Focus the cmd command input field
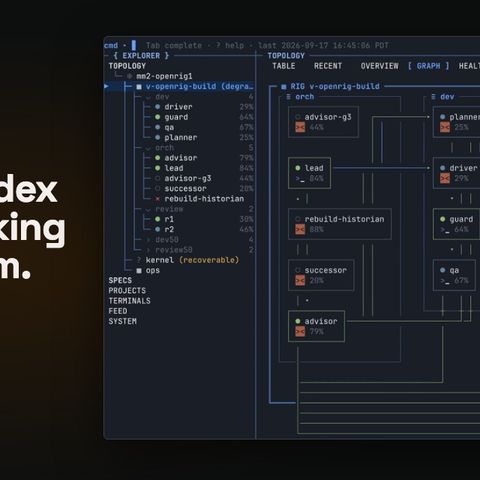Screen dimensions: 480x480 point(134,45)
